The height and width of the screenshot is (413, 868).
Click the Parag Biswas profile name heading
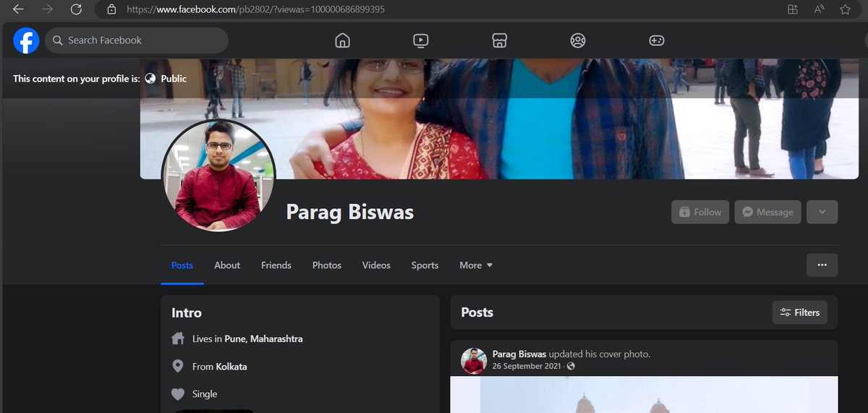[x=350, y=212]
